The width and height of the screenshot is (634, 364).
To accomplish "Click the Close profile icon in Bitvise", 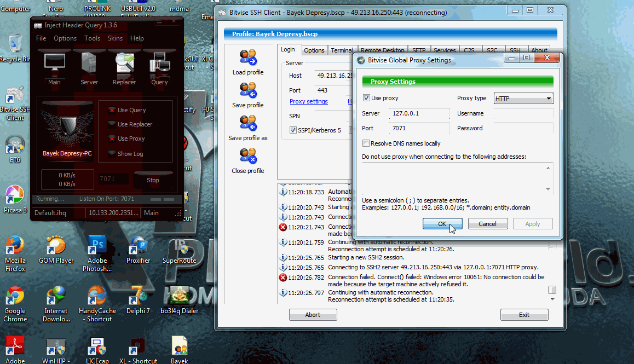I will (248, 156).
